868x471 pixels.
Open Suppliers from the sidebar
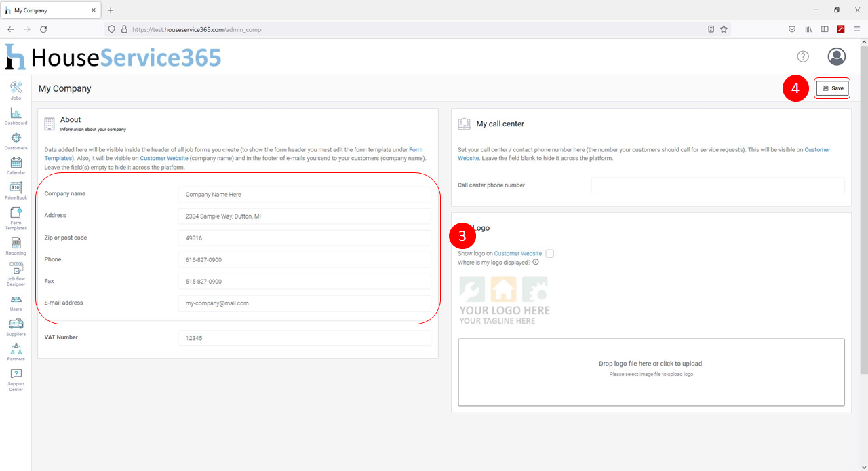[x=16, y=326]
